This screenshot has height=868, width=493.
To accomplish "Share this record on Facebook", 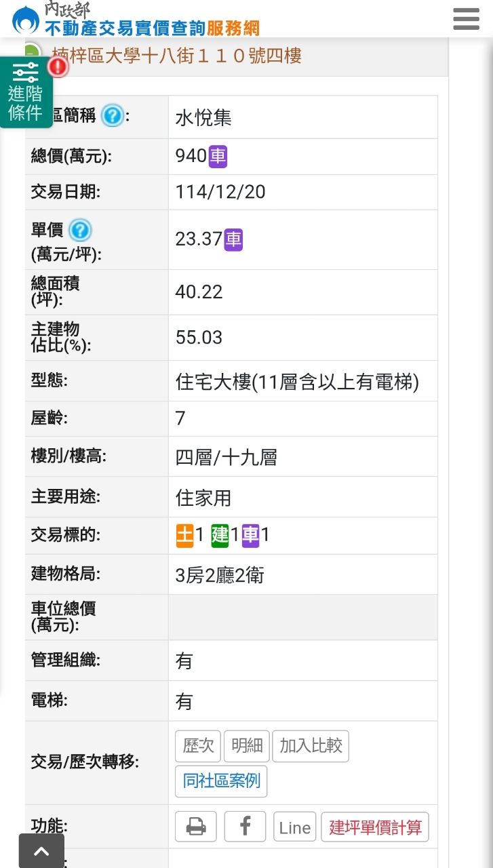I will point(245,827).
